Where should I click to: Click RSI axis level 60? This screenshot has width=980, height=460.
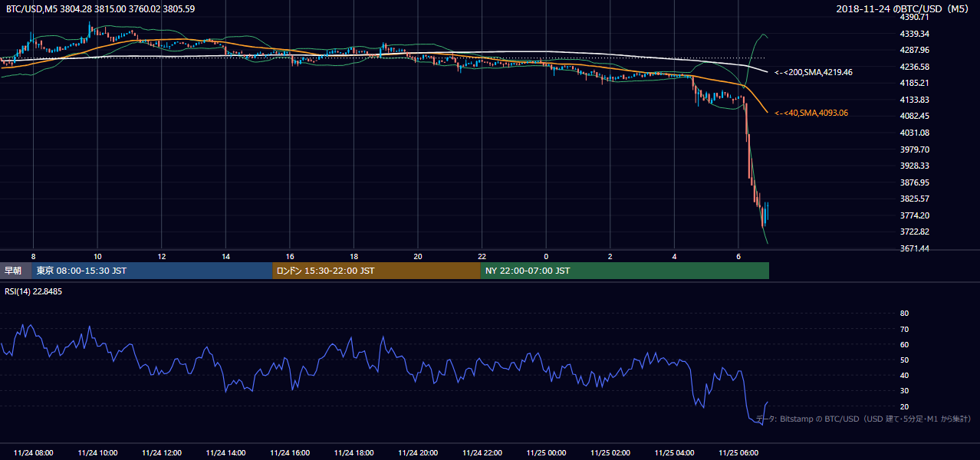[x=904, y=344]
